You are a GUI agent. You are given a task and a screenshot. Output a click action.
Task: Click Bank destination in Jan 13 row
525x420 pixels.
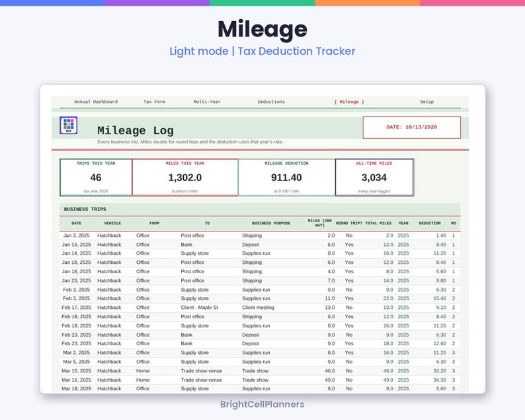click(x=186, y=245)
